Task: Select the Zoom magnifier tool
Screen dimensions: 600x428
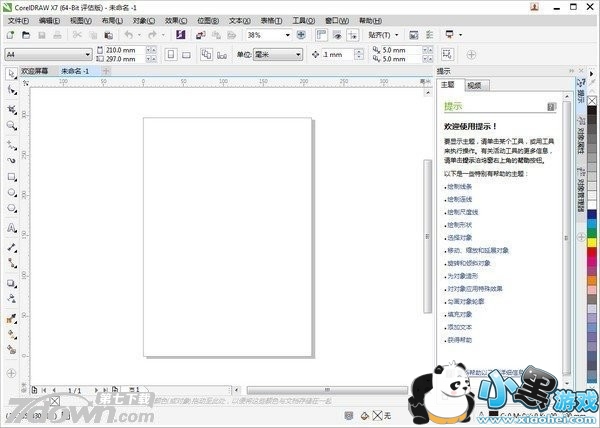Action: pyautogui.click(x=11, y=125)
